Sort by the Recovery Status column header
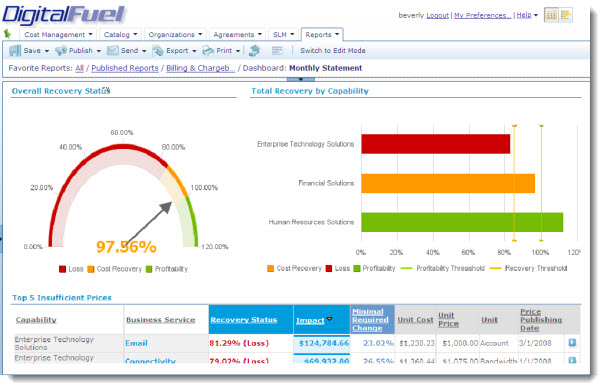 pos(244,320)
